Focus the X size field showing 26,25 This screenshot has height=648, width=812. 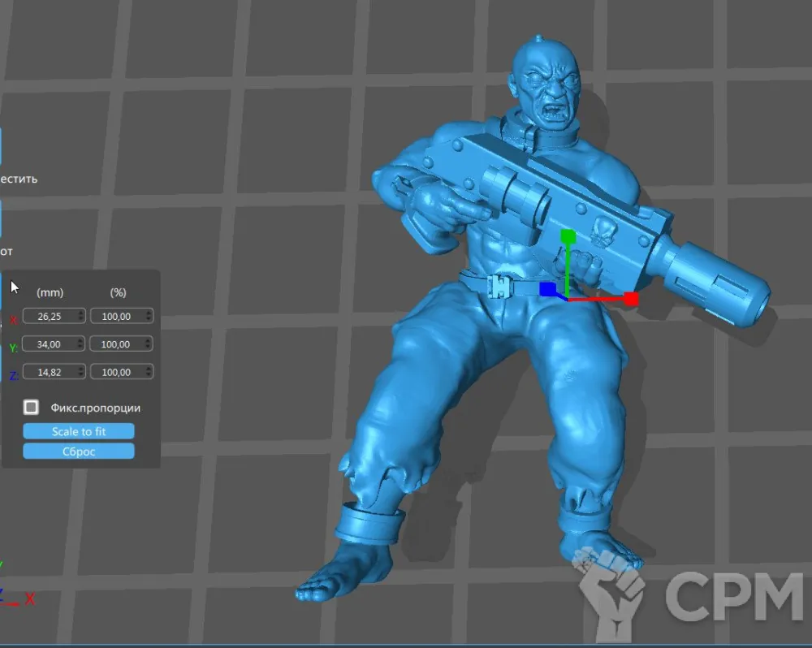[50, 317]
